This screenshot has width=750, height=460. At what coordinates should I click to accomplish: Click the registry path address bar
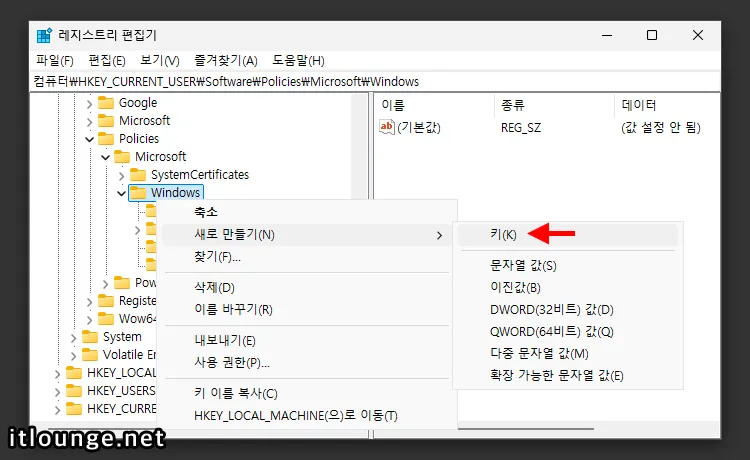click(375, 82)
